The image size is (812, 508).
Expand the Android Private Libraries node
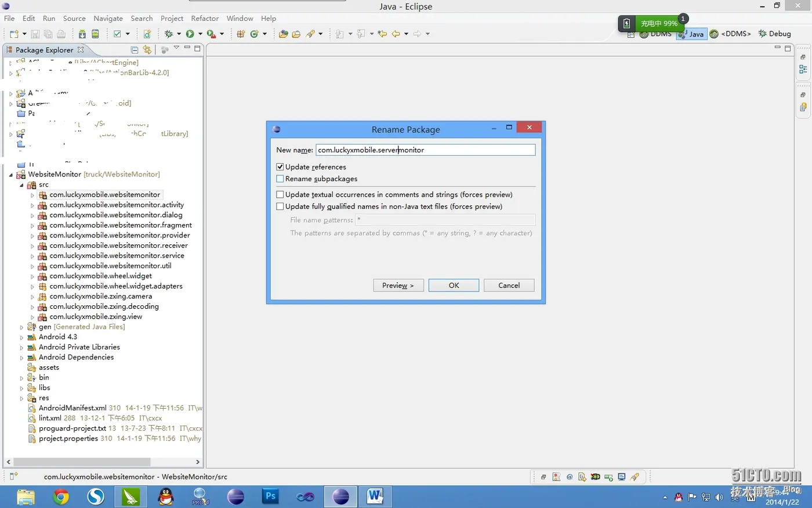(22, 348)
